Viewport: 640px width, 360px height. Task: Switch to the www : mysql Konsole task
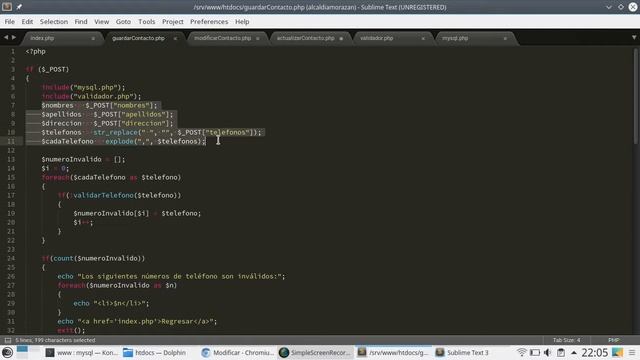click(x=82, y=353)
